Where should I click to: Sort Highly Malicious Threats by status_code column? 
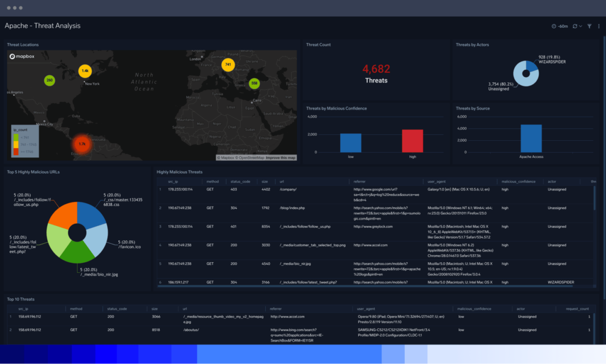(x=240, y=182)
